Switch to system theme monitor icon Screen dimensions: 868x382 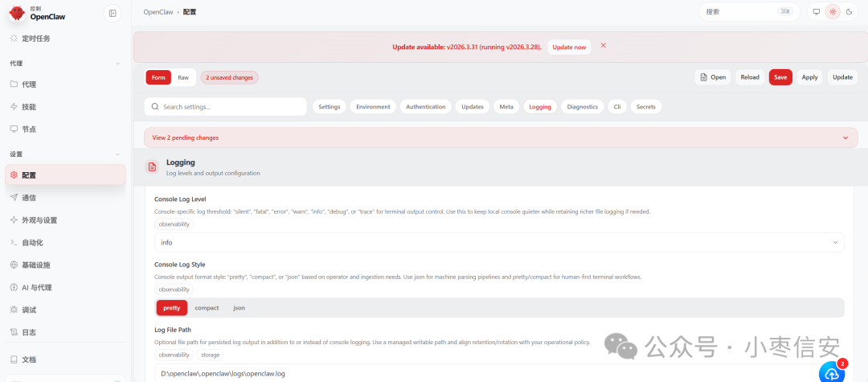[x=816, y=11]
